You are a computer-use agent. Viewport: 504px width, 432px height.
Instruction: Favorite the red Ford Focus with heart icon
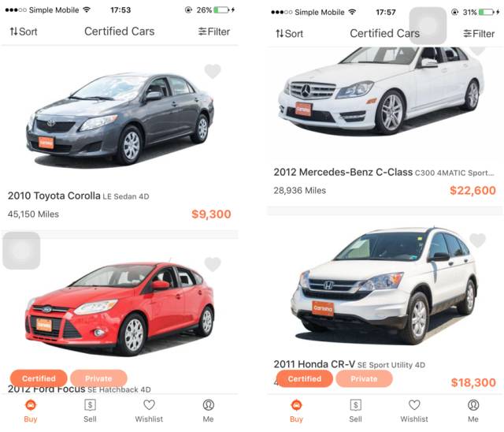pyautogui.click(x=213, y=264)
